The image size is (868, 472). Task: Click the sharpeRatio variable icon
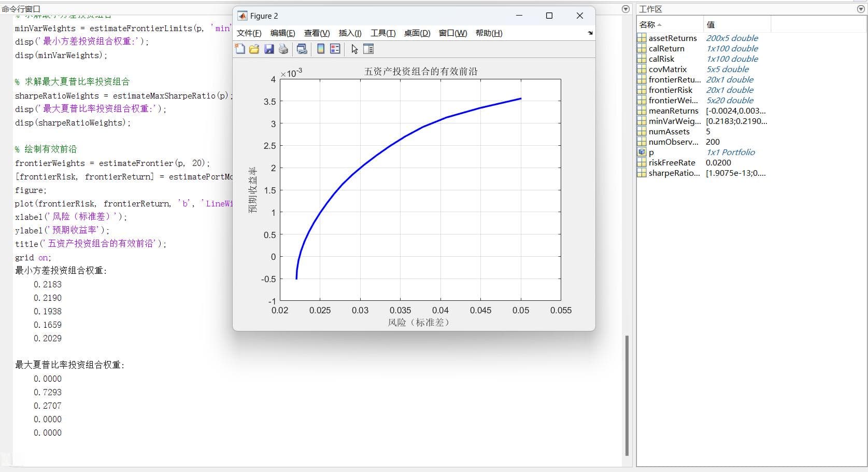click(x=642, y=173)
